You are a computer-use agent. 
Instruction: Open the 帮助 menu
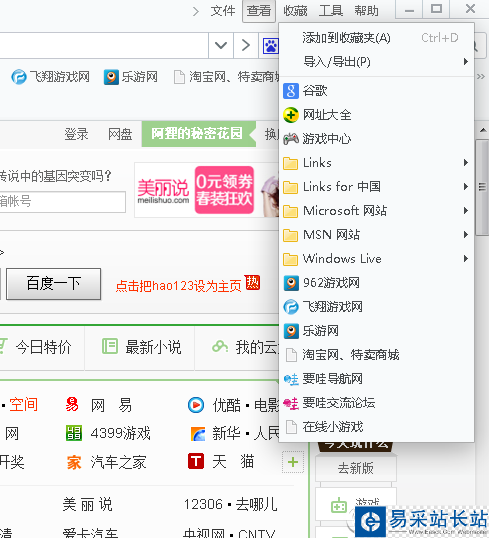point(366,11)
